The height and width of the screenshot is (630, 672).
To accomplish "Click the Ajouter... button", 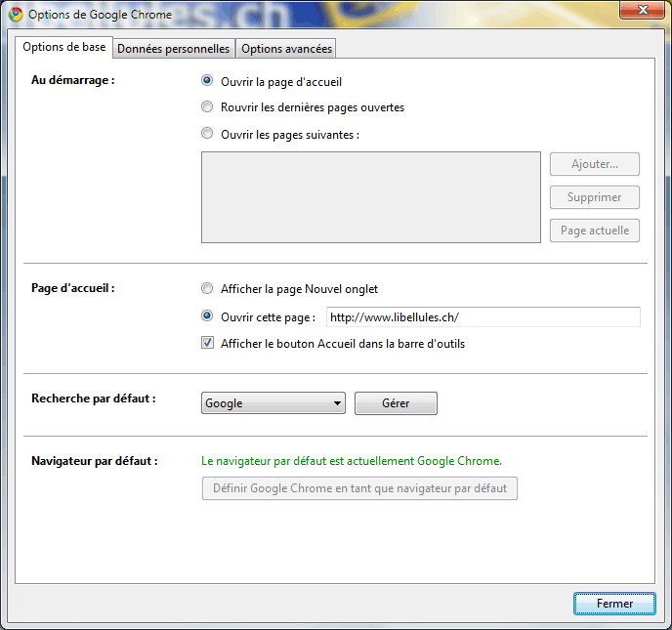I will click(595, 164).
